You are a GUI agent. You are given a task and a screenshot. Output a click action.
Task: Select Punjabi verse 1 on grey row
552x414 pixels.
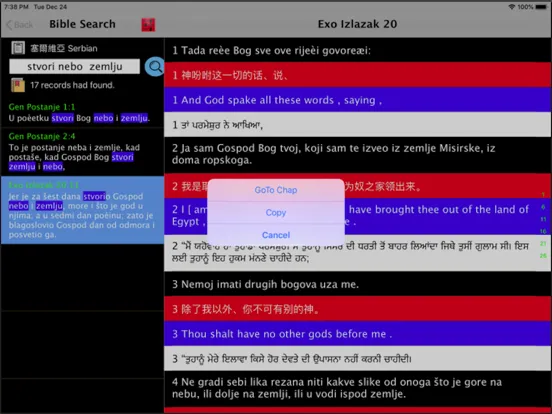tap(357, 125)
